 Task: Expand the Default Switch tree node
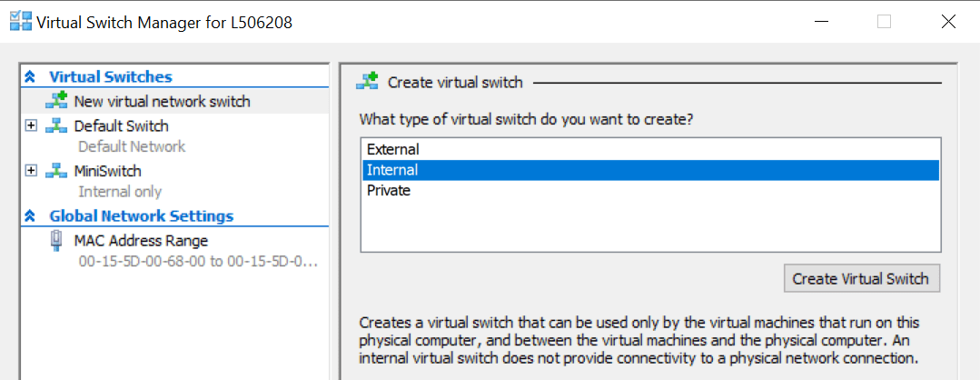tap(31, 125)
